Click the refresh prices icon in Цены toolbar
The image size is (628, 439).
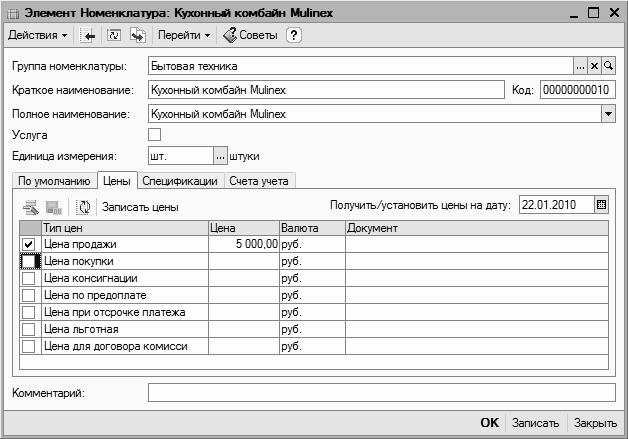click(x=84, y=207)
